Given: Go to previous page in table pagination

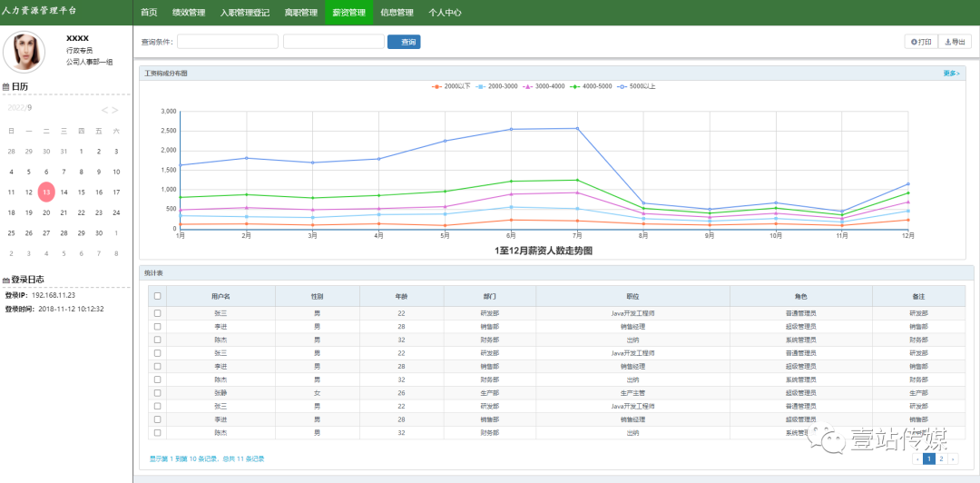Looking at the screenshot, I should [x=917, y=459].
